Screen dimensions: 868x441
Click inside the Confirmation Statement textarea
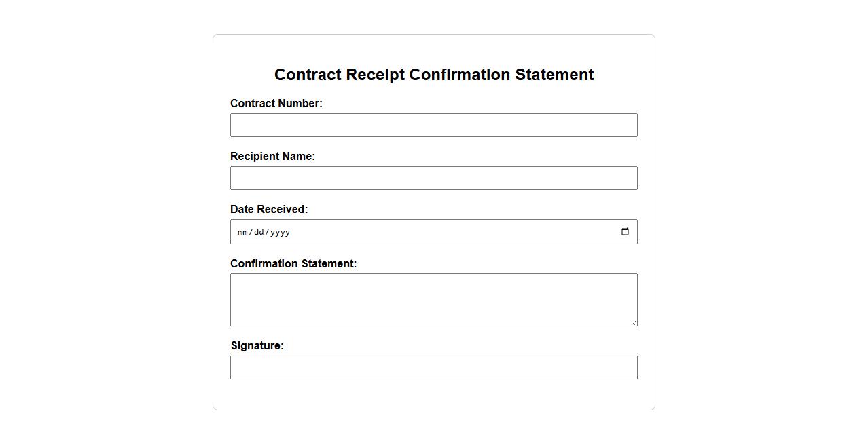pos(433,299)
